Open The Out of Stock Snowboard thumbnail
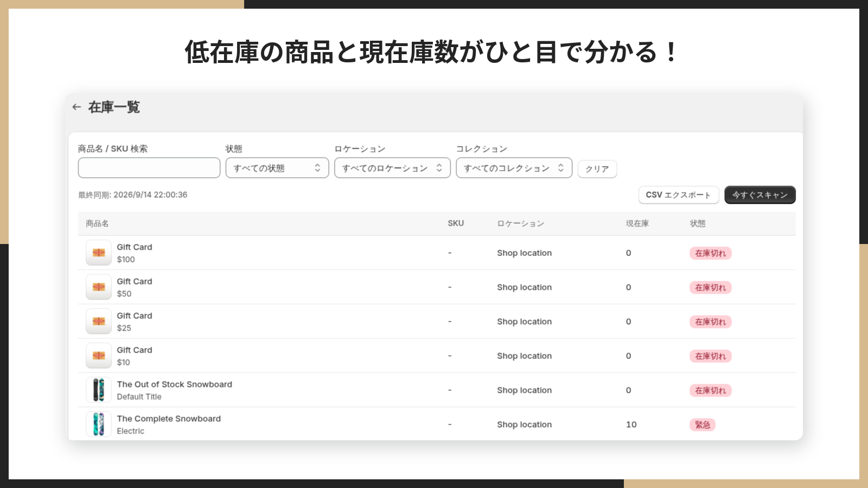 pos(99,390)
